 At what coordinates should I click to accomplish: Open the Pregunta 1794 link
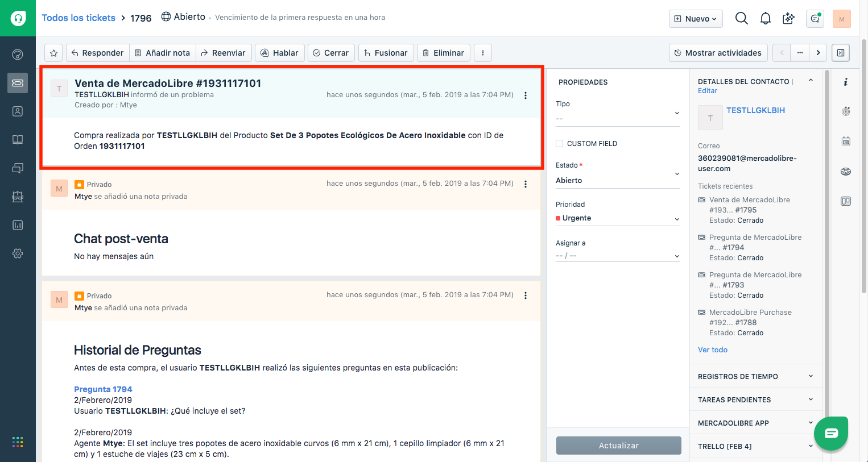pyautogui.click(x=103, y=389)
